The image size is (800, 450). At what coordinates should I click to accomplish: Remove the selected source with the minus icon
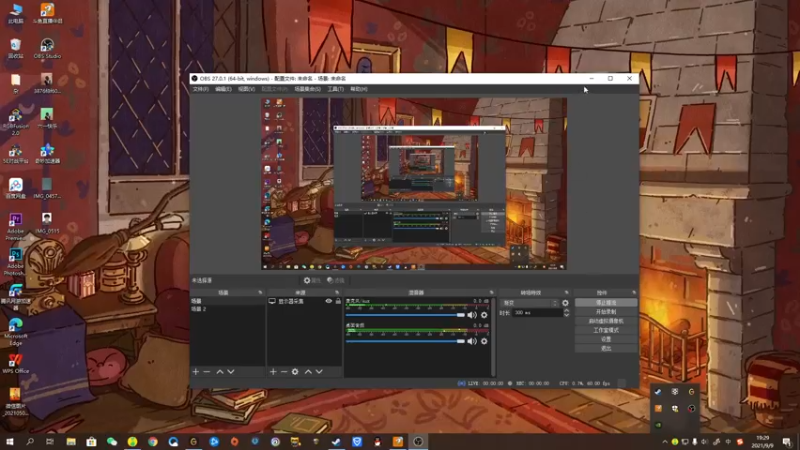(284, 372)
